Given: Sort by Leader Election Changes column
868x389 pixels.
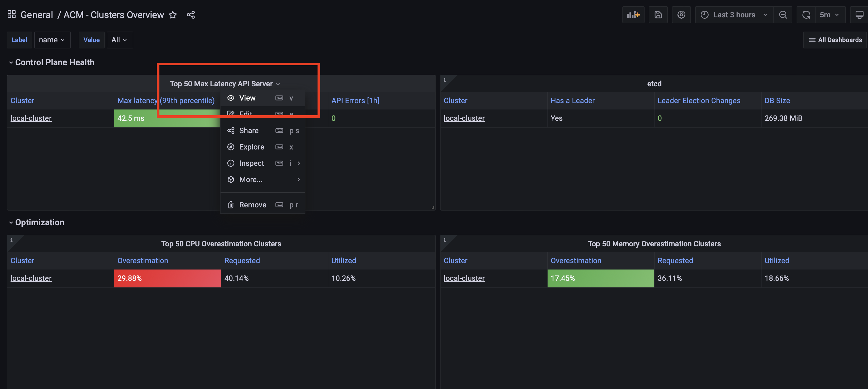Looking at the screenshot, I should point(699,101).
